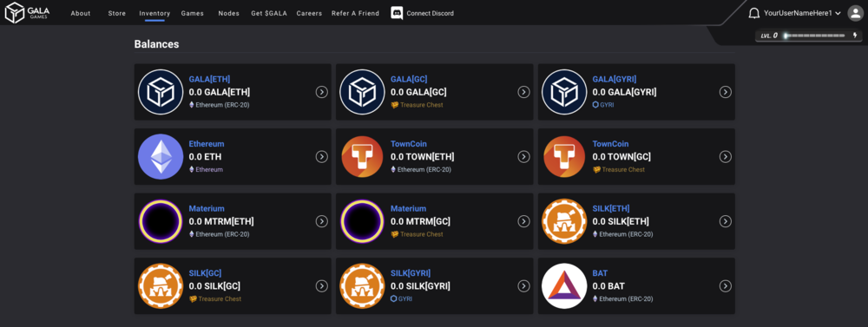Click the blue SILK[GC] title link
The image size is (868, 327).
205,273
